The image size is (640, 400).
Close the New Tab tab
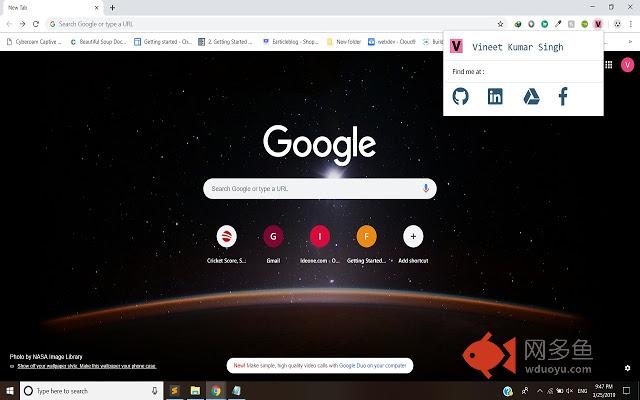[97, 7]
